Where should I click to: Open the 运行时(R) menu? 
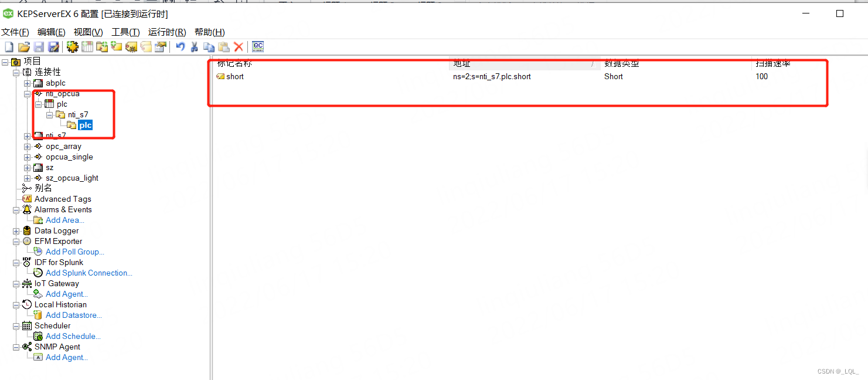coord(167,32)
